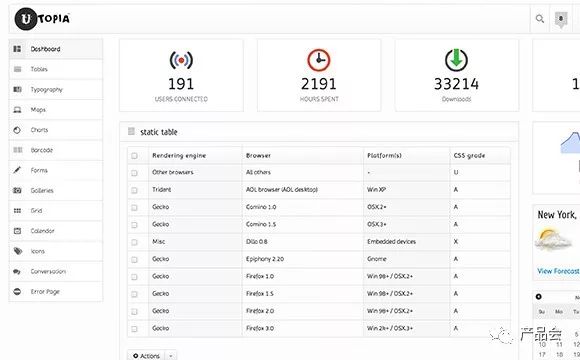Click the static table header icon
Image resolution: width=580 pixels, height=360 pixels.
click(x=131, y=131)
